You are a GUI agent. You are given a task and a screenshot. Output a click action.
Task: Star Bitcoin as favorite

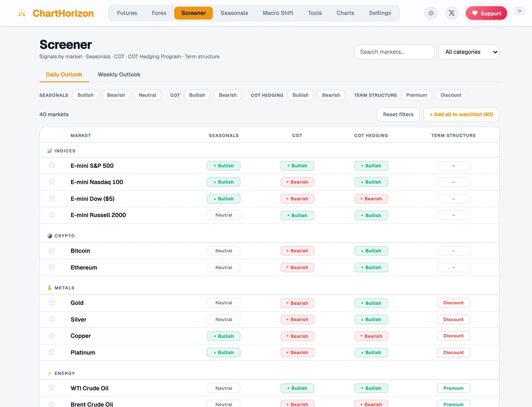(52, 251)
